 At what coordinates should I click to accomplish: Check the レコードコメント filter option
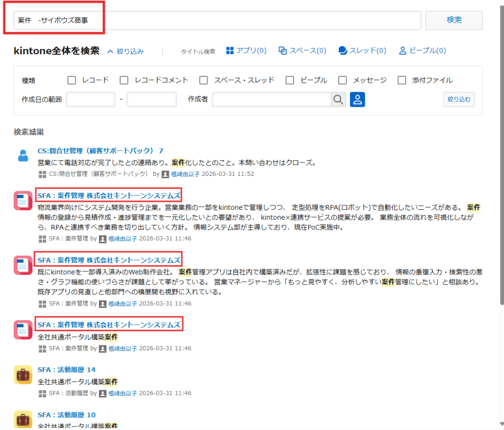(124, 80)
